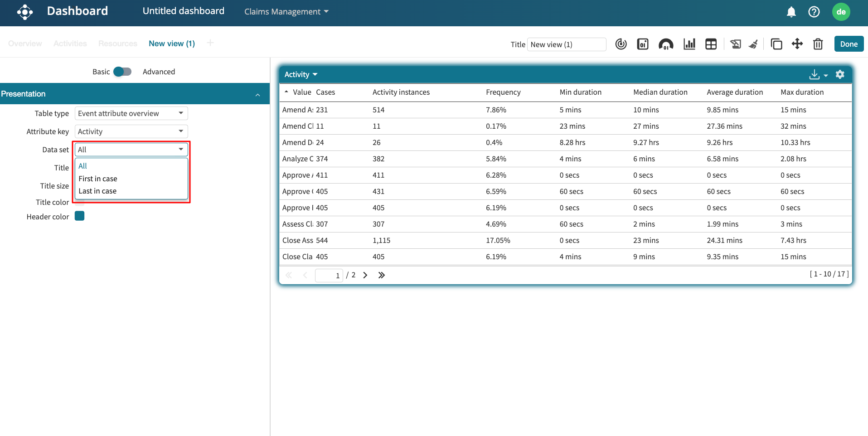
Task: Click the move arrows icon
Action: 797,44
